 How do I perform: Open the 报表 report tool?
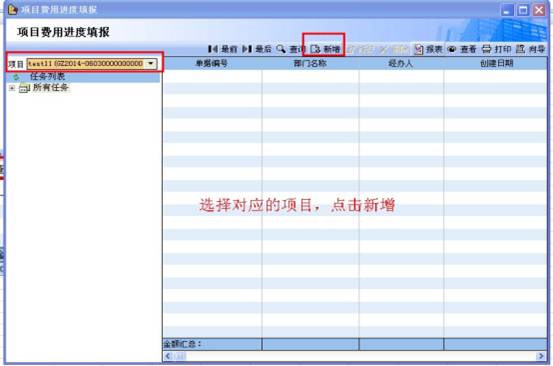click(x=428, y=49)
